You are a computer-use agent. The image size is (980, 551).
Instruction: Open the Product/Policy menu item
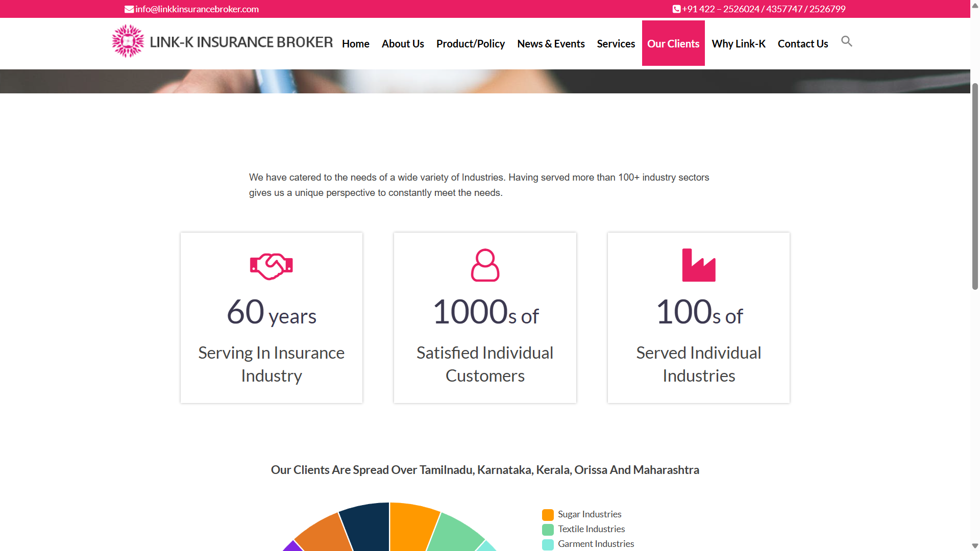click(x=470, y=43)
